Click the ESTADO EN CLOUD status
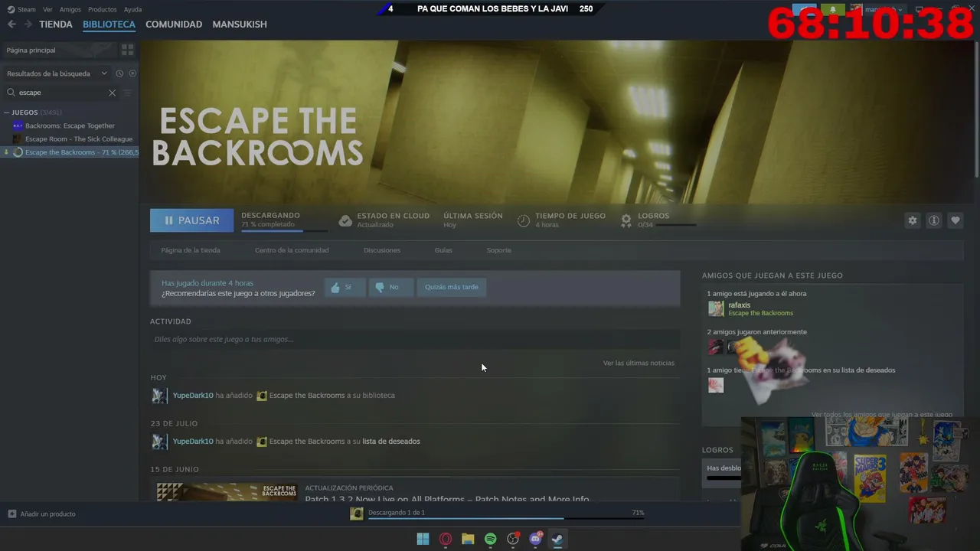 [x=384, y=220]
